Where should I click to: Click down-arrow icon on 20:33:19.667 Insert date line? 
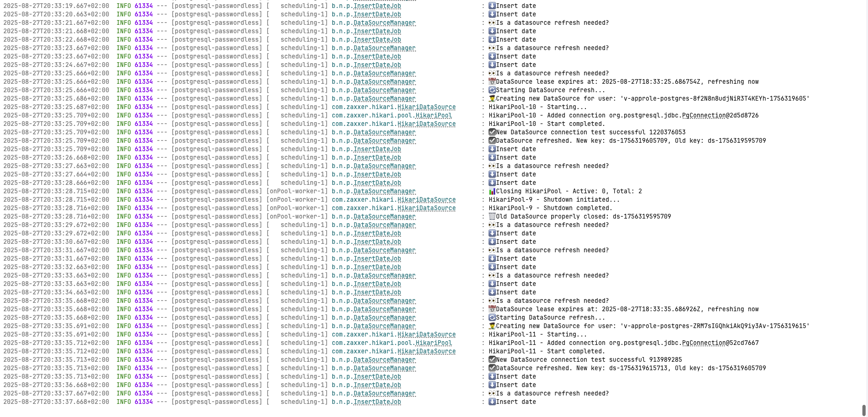click(x=492, y=6)
